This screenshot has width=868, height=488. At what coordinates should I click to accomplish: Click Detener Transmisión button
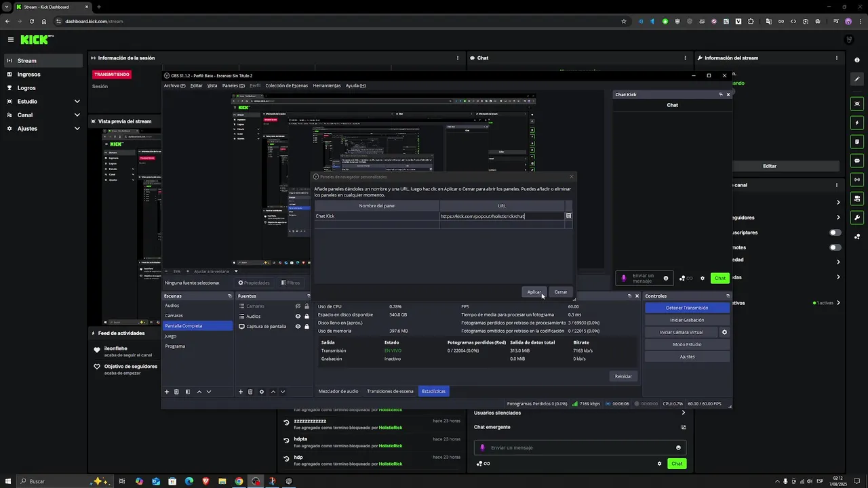point(687,308)
